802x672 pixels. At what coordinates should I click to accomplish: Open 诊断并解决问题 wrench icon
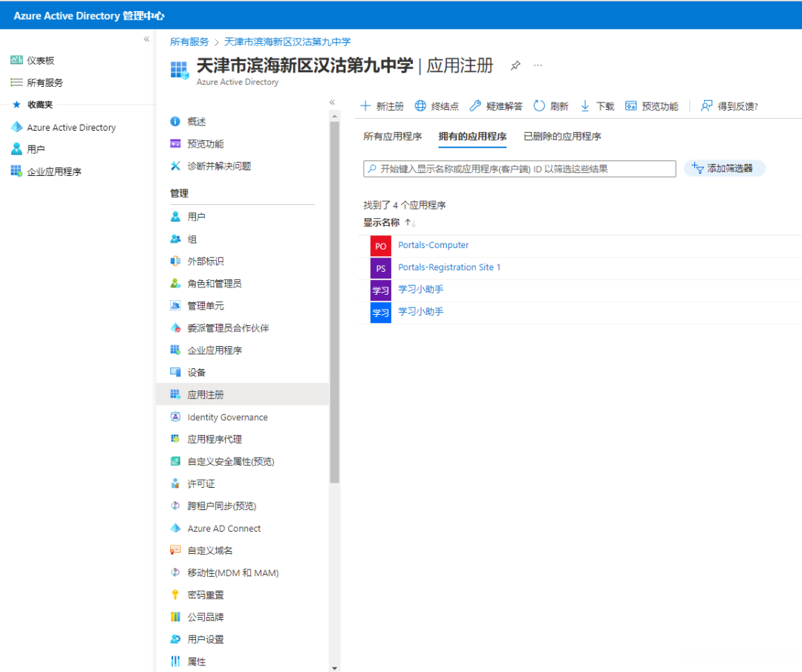click(x=175, y=166)
